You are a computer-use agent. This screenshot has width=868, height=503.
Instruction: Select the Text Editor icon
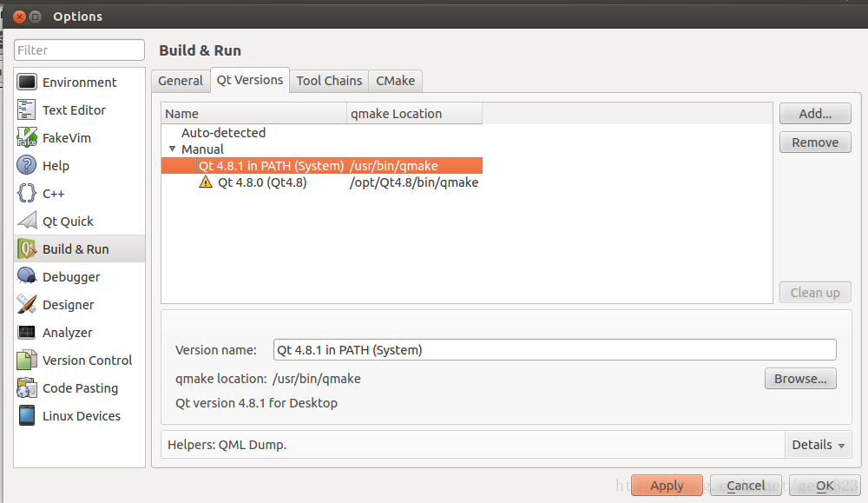[27, 109]
